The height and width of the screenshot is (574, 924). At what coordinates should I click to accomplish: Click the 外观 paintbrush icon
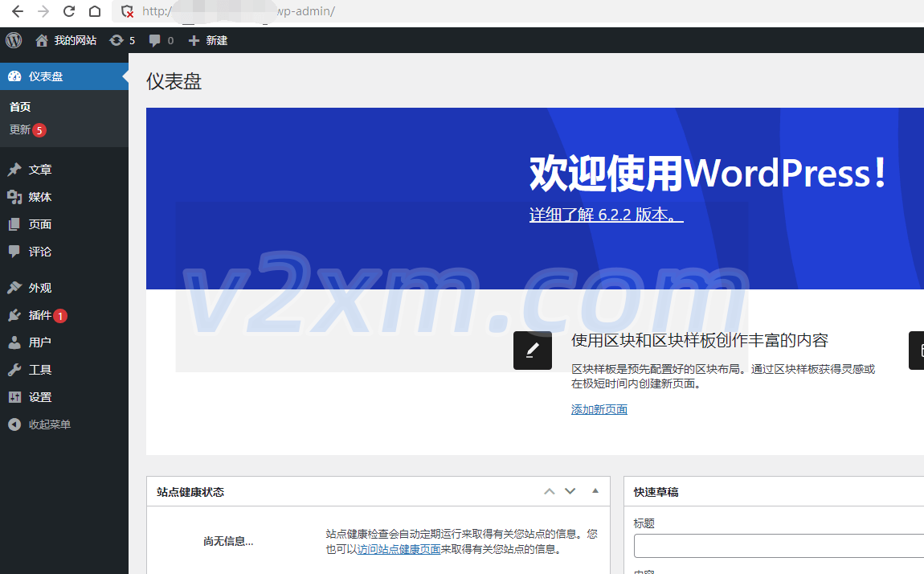14,288
